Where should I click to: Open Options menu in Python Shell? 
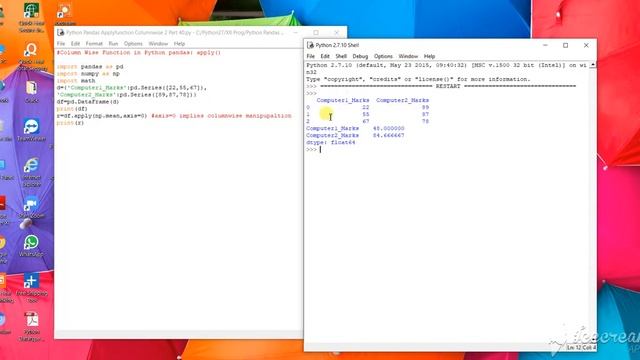point(383,56)
